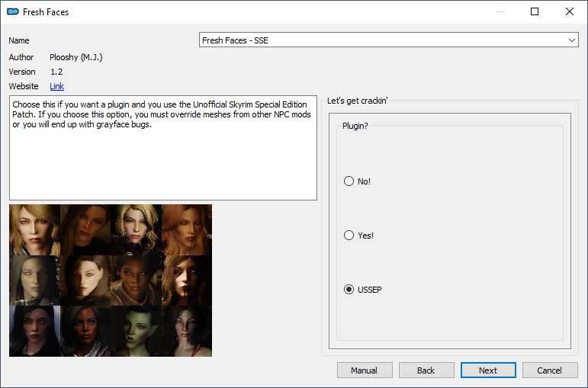Click the faces preview image collage
The height and width of the screenshot is (388, 588).
click(111, 281)
